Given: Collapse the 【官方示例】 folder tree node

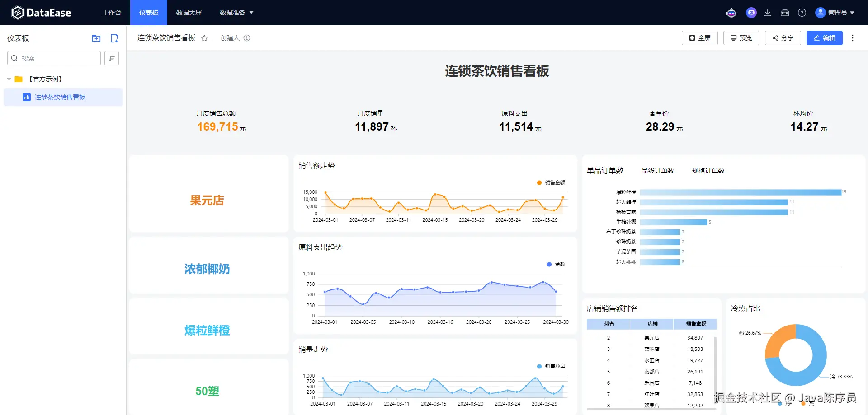Looking at the screenshot, I should click(9, 79).
